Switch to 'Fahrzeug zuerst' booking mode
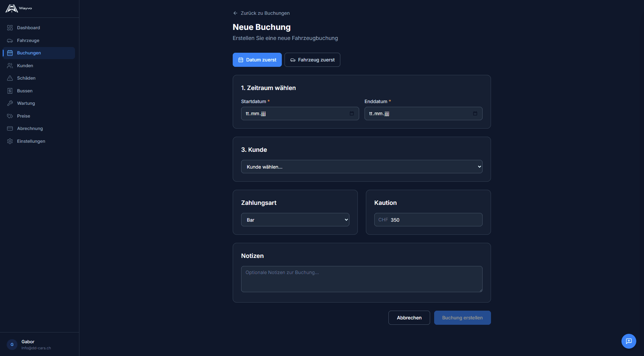Image resolution: width=644 pixels, height=356 pixels. coord(312,60)
